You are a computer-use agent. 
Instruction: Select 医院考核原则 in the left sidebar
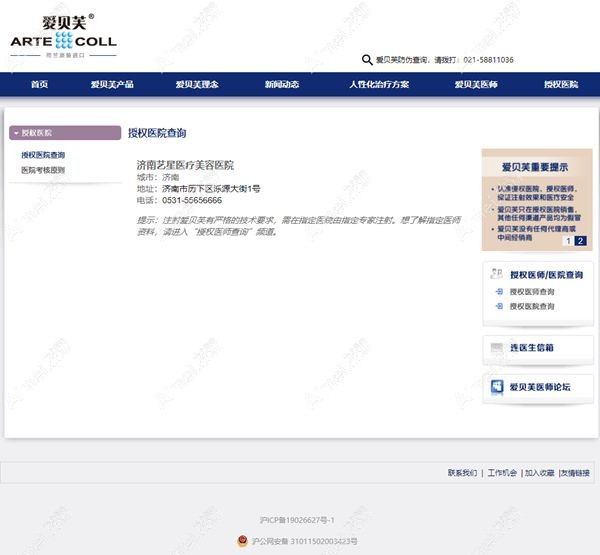tap(43, 170)
